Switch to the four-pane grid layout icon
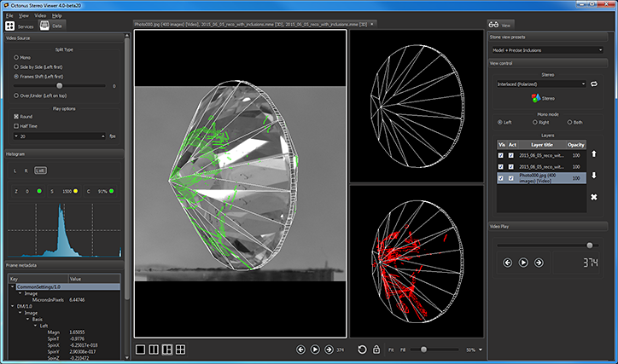The height and width of the screenshot is (364, 618). point(180,350)
